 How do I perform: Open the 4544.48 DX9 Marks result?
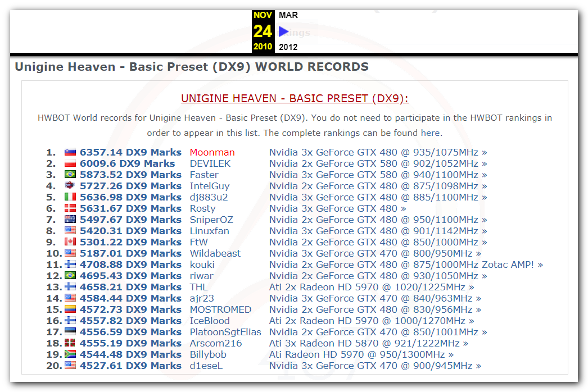[x=130, y=355]
